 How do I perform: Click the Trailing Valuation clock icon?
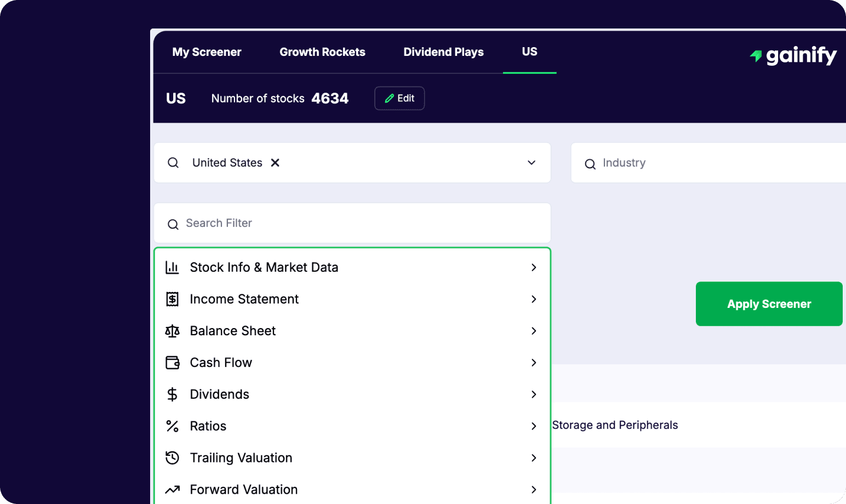172,458
